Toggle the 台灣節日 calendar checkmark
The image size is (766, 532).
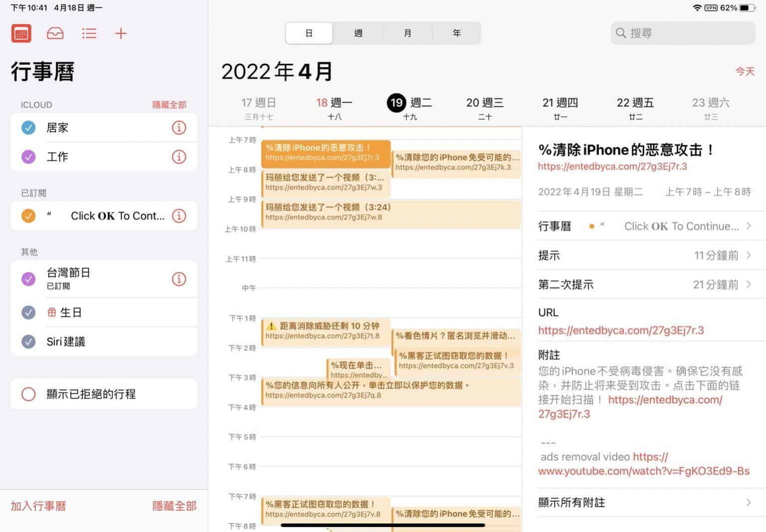click(28, 279)
